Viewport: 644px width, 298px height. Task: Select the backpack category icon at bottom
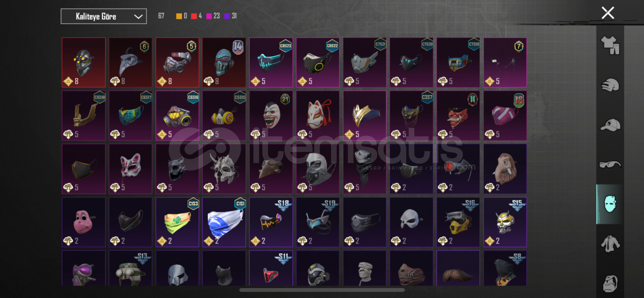point(610,283)
